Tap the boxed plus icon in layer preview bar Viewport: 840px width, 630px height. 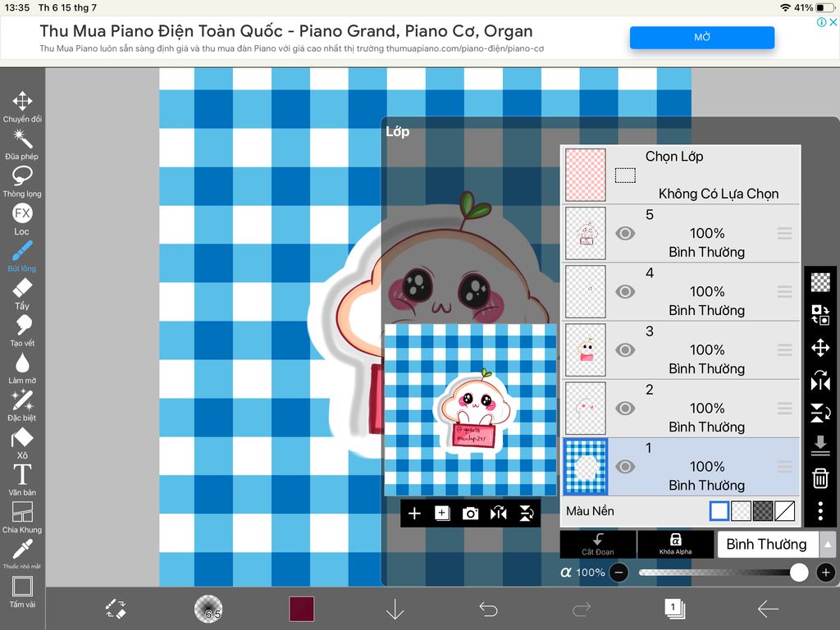point(442,514)
